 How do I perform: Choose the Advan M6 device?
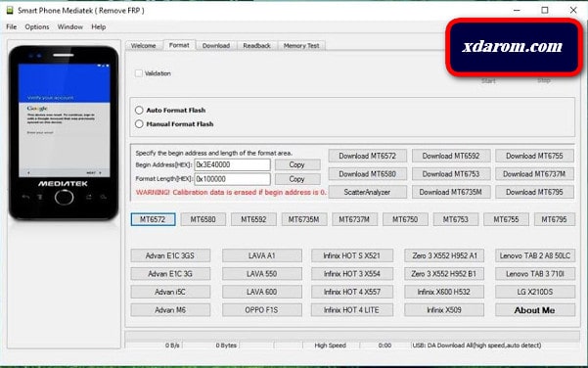coord(170,310)
